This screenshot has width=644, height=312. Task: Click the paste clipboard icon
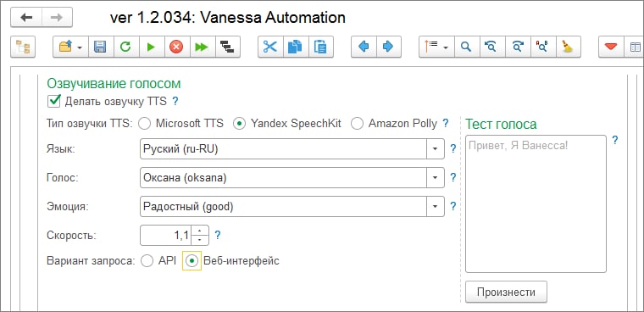tap(320, 47)
